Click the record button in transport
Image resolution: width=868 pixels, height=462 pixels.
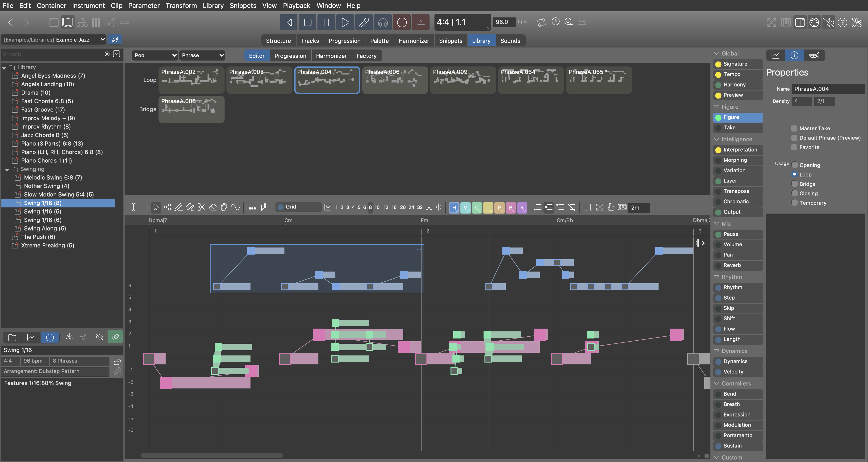point(402,22)
